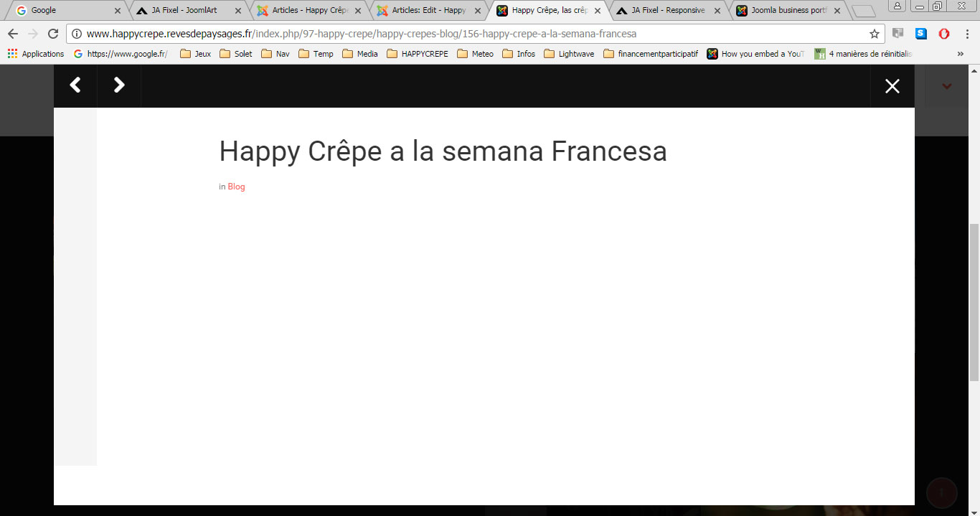Open the Temp bookmarks folder
This screenshot has height=516, width=980.
316,54
